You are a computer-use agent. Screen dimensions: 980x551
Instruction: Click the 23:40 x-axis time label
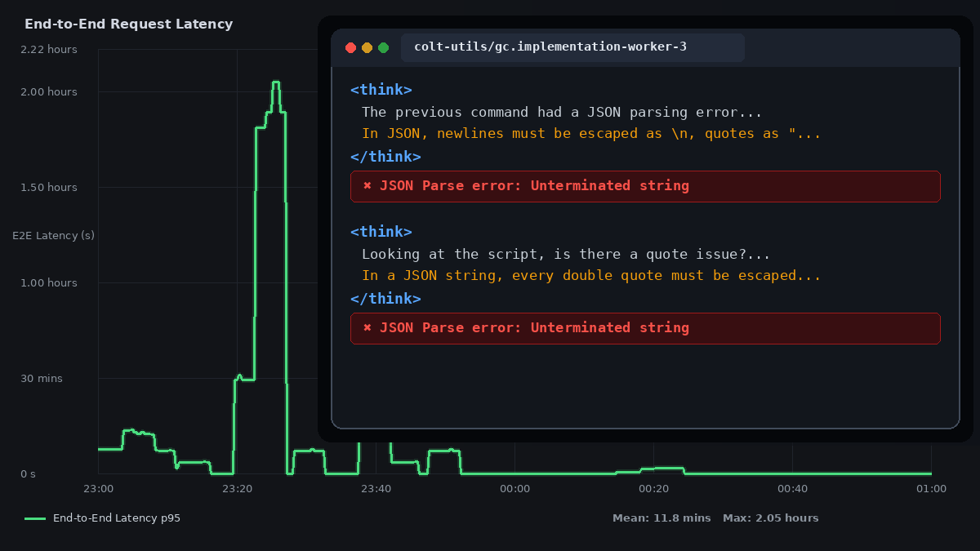pos(376,489)
